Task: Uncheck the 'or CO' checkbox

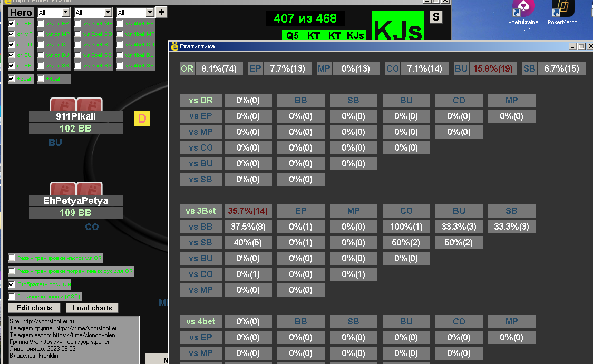Action: 12,45
